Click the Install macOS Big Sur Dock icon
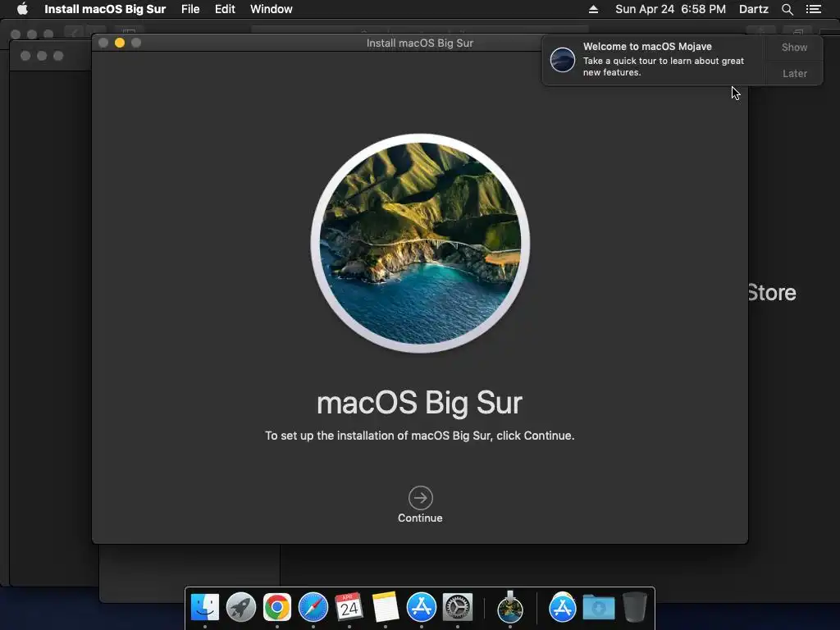The width and height of the screenshot is (840, 630). tap(510, 607)
